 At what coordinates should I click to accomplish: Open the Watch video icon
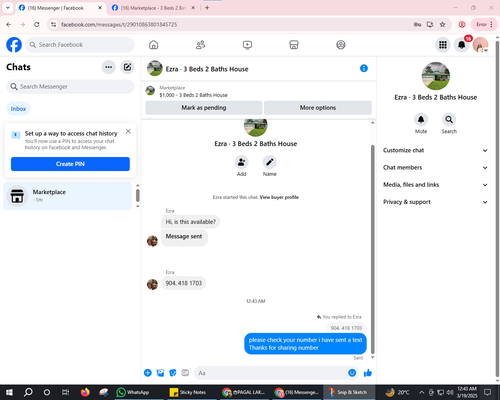[247, 45]
